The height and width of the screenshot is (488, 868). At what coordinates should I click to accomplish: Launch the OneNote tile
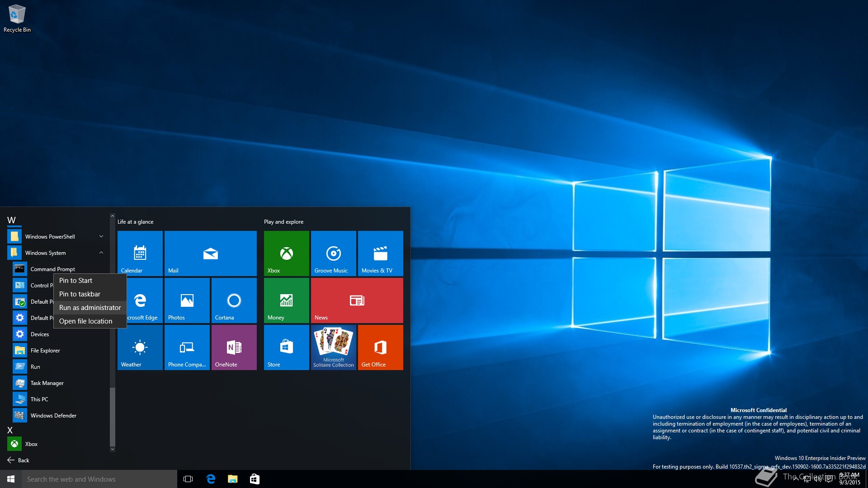[234, 347]
